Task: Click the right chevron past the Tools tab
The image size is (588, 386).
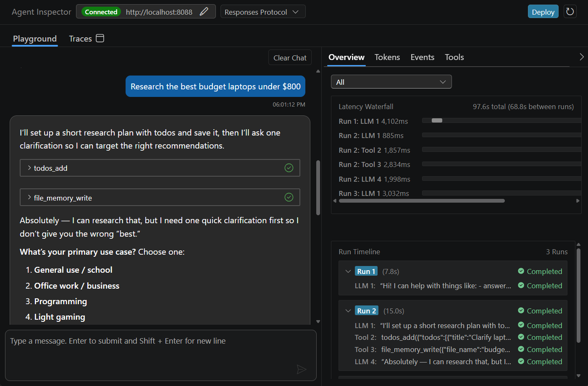Action: point(582,57)
